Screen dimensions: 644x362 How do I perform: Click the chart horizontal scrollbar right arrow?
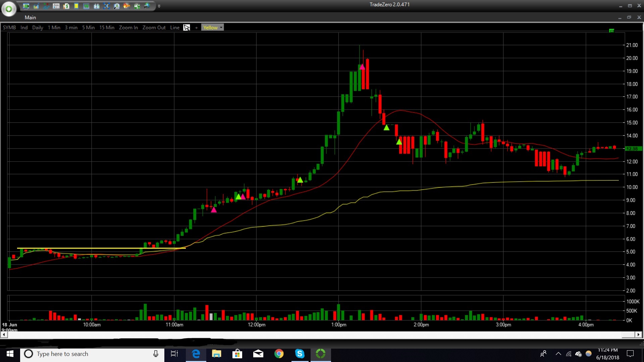[638, 335]
